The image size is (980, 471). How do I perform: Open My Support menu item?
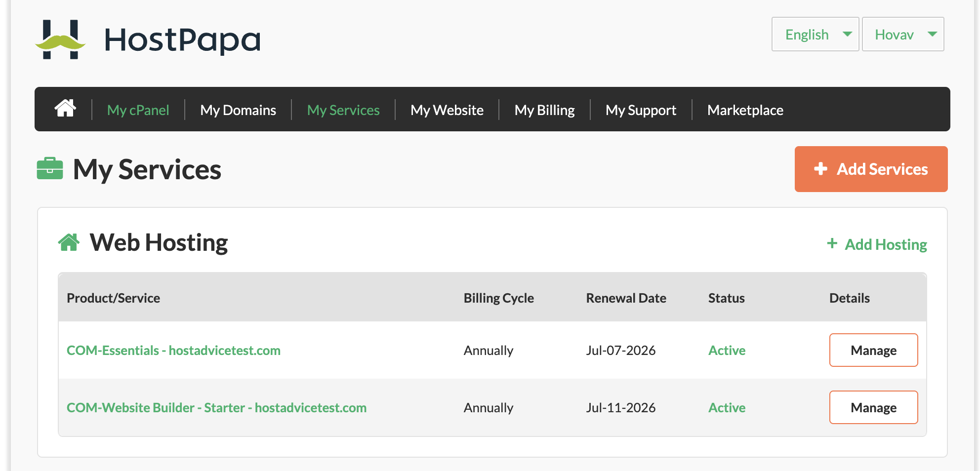[x=641, y=110]
